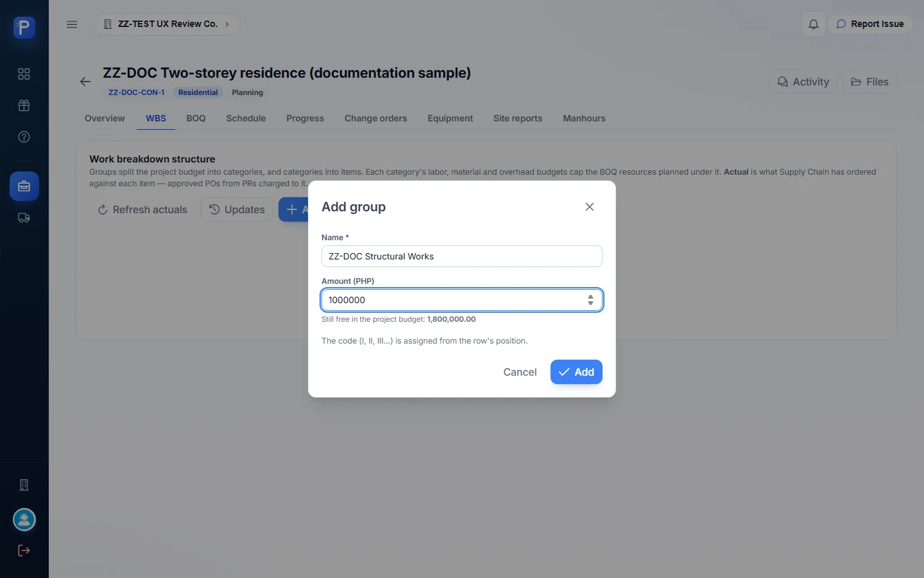
Task: Close the Add group dialog
Action: [590, 207]
